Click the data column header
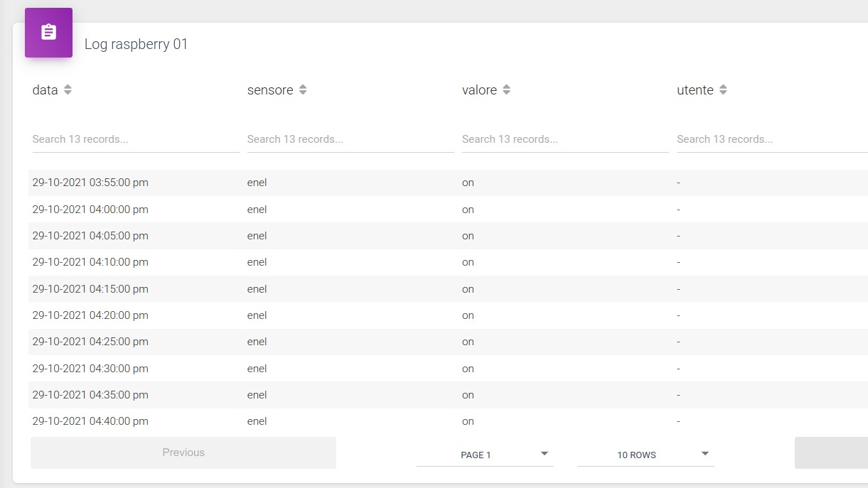The height and width of the screenshot is (488, 868). click(45, 90)
